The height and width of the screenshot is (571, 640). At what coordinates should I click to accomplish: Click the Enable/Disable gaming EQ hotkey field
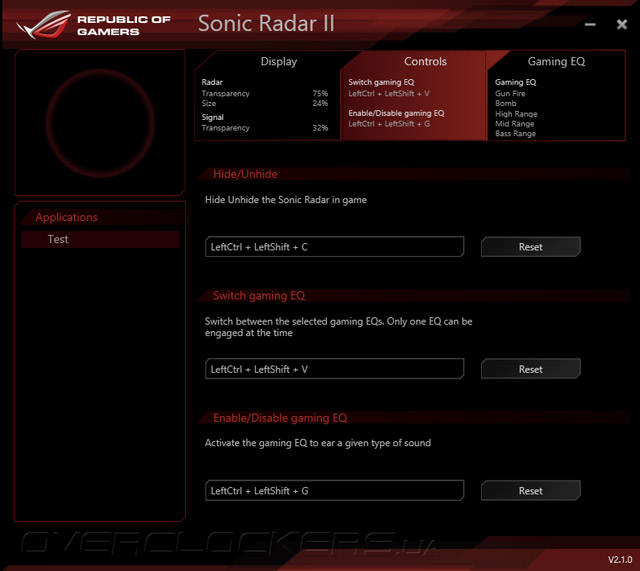coord(334,490)
